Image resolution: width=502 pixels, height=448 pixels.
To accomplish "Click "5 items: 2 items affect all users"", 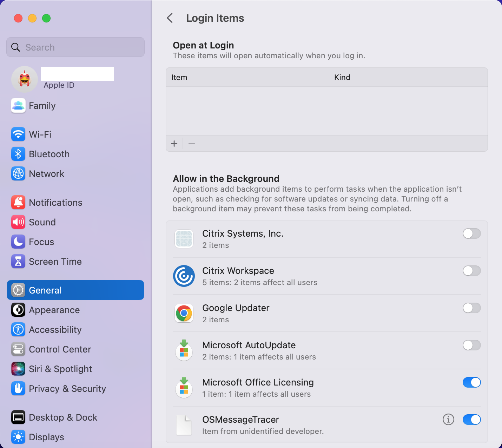I will click(260, 282).
